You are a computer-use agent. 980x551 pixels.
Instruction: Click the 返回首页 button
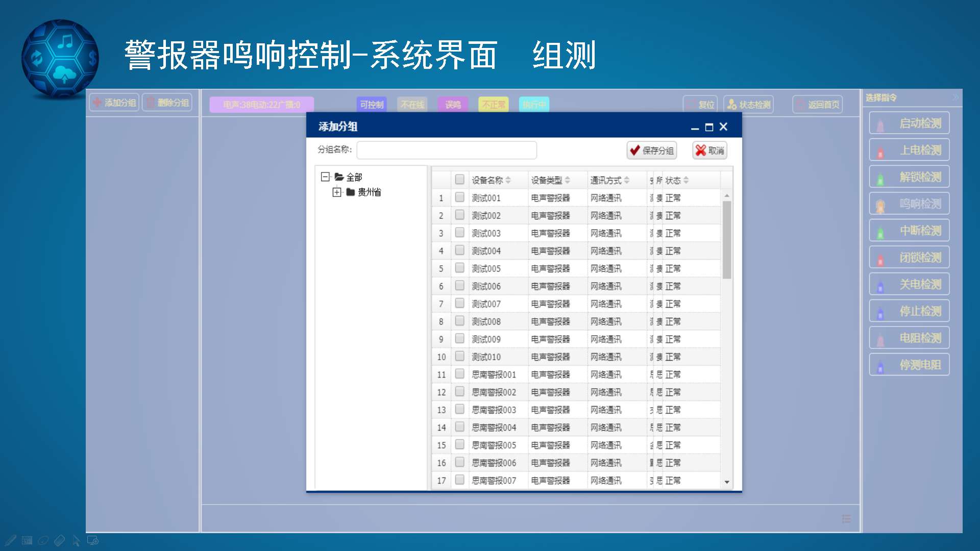[817, 105]
